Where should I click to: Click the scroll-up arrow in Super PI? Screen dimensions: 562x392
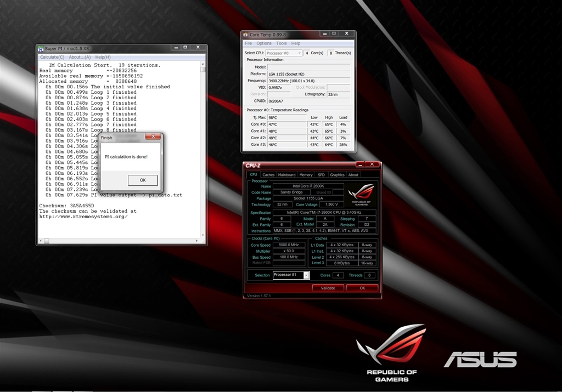point(203,64)
